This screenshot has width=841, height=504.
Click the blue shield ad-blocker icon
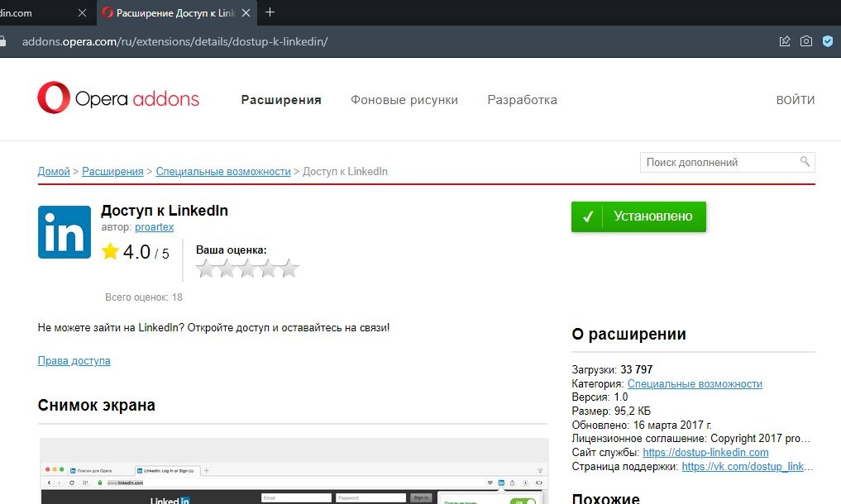(x=828, y=41)
